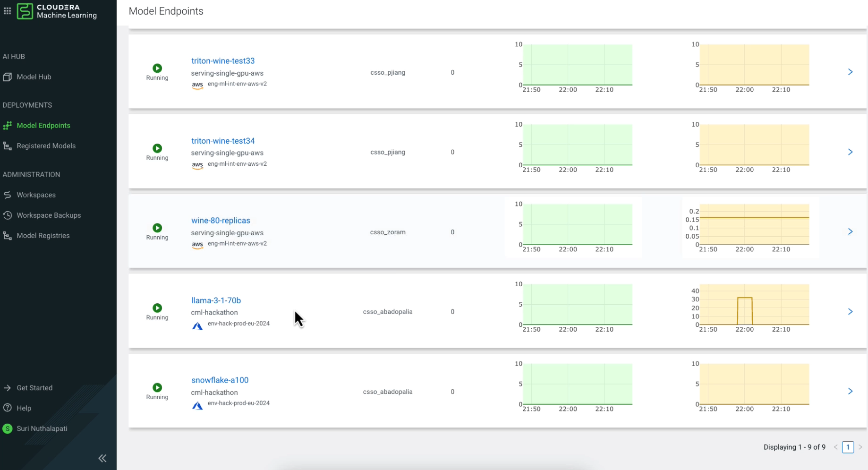Click the Model Registries sidebar icon
Screen dimensions: 868x470
(x=7, y=235)
